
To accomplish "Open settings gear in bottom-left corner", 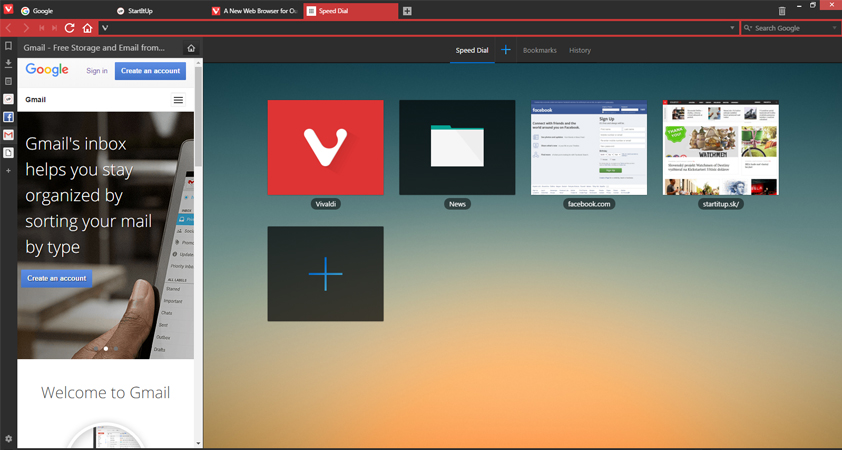I will 9,439.
